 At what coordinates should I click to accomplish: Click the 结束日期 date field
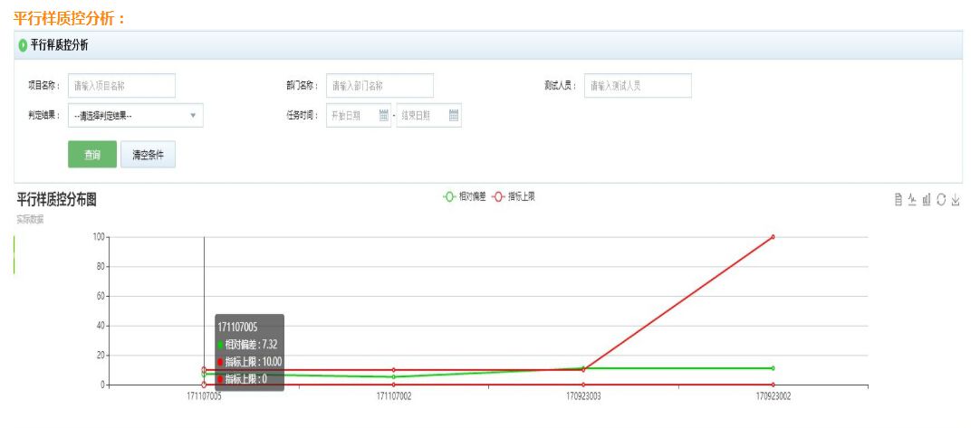tap(421, 116)
